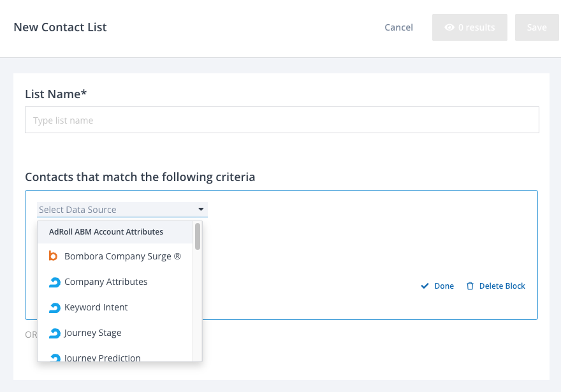
Task: Click the Cancel link
Action: point(398,27)
